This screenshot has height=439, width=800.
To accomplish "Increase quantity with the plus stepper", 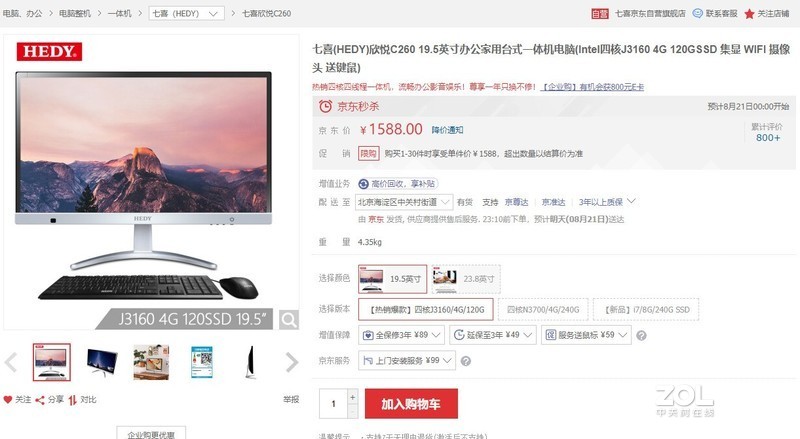I will 353,397.
